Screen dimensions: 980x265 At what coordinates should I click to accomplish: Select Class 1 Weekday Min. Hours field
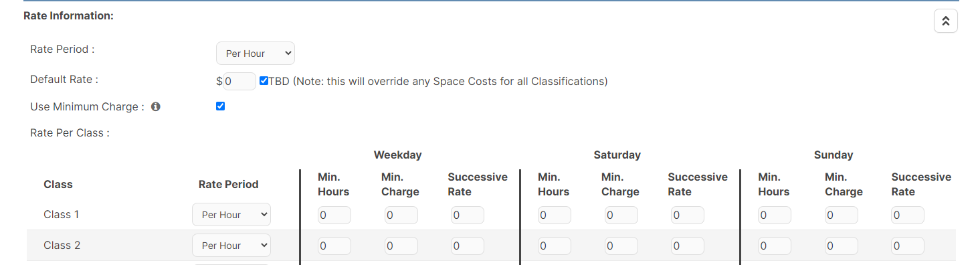pyautogui.click(x=334, y=215)
